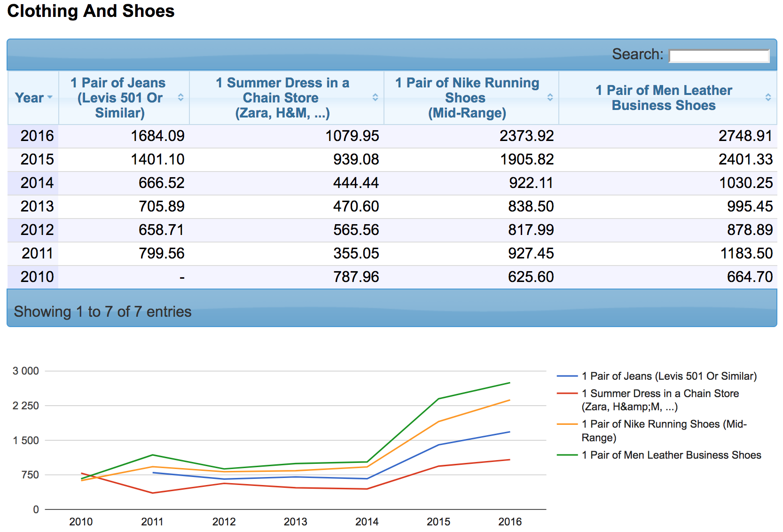Click the Year column header text
The width and height of the screenshot is (783, 532).
pyautogui.click(x=29, y=98)
